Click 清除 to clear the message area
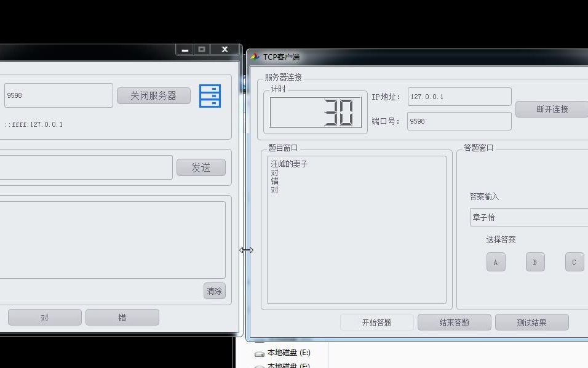Screen dimensions: 588x368 click(214, 291)
